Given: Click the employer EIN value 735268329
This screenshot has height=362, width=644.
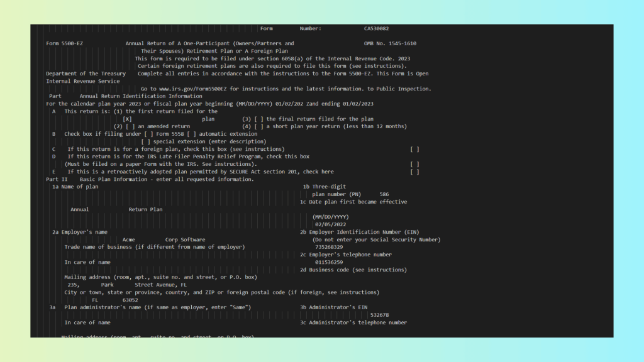Looking at the screenshot, I should [x=329, y=247].
